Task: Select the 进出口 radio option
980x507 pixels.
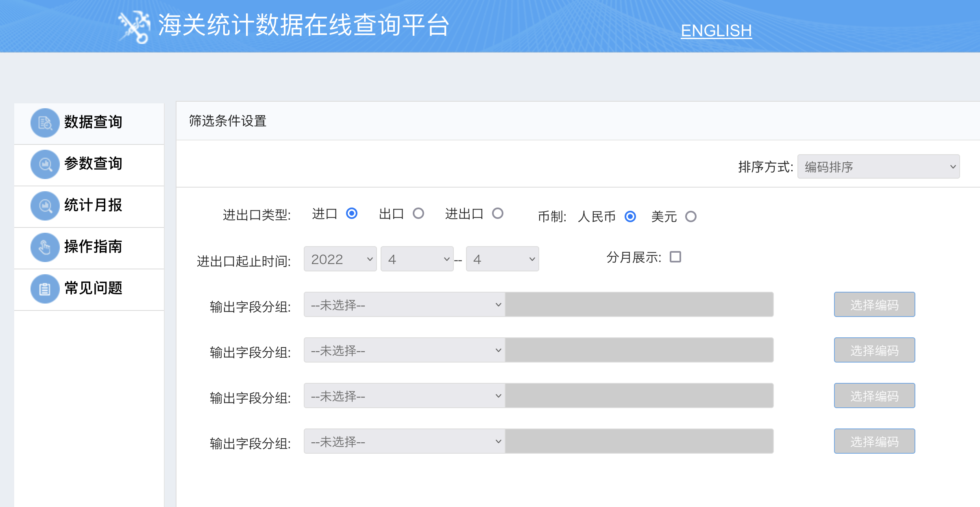Action: point(497,213)
